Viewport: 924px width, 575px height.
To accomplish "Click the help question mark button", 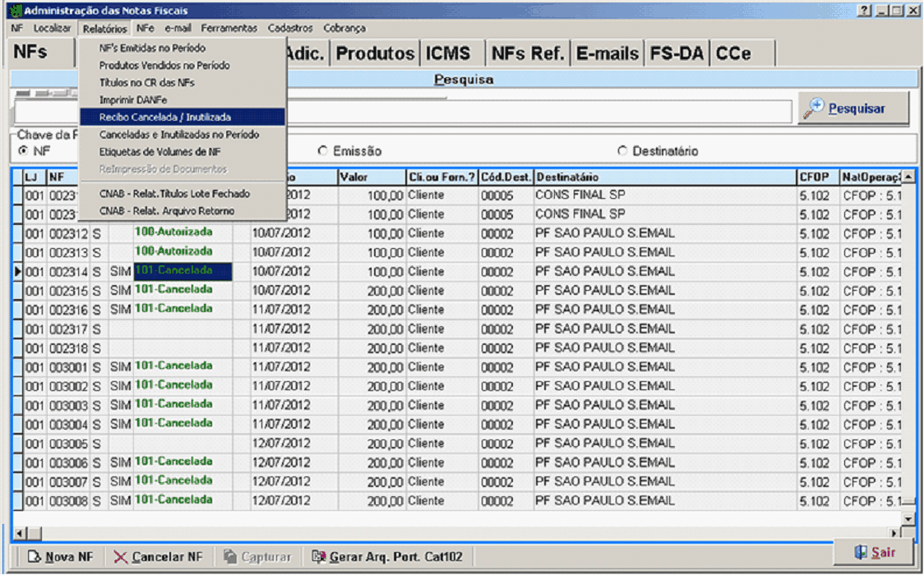I will point(864,11).
